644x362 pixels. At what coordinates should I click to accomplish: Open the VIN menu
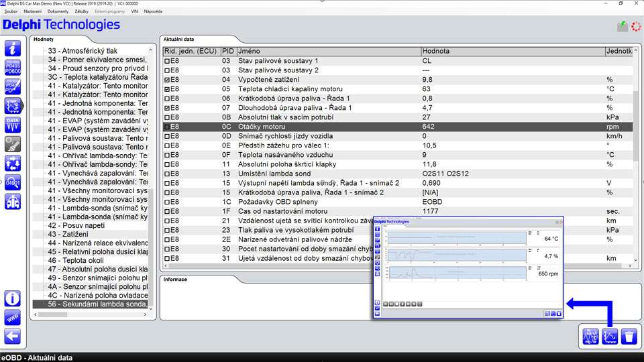coord(134,11)
